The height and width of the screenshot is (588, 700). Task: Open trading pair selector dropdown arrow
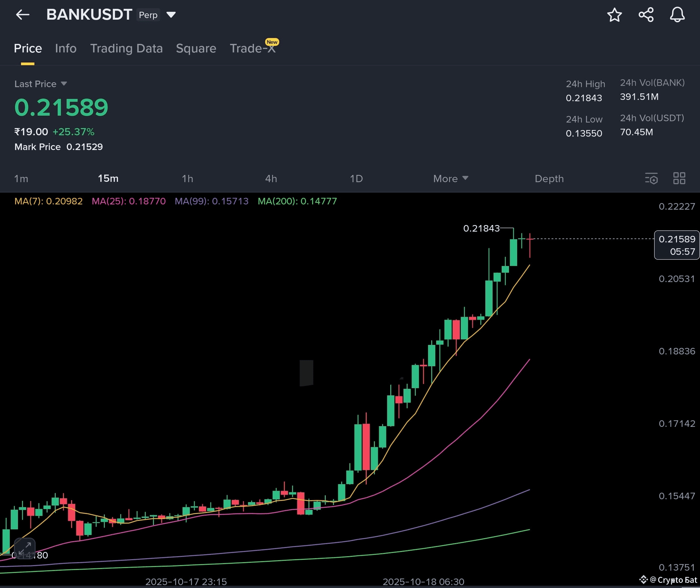click(171, 15)
